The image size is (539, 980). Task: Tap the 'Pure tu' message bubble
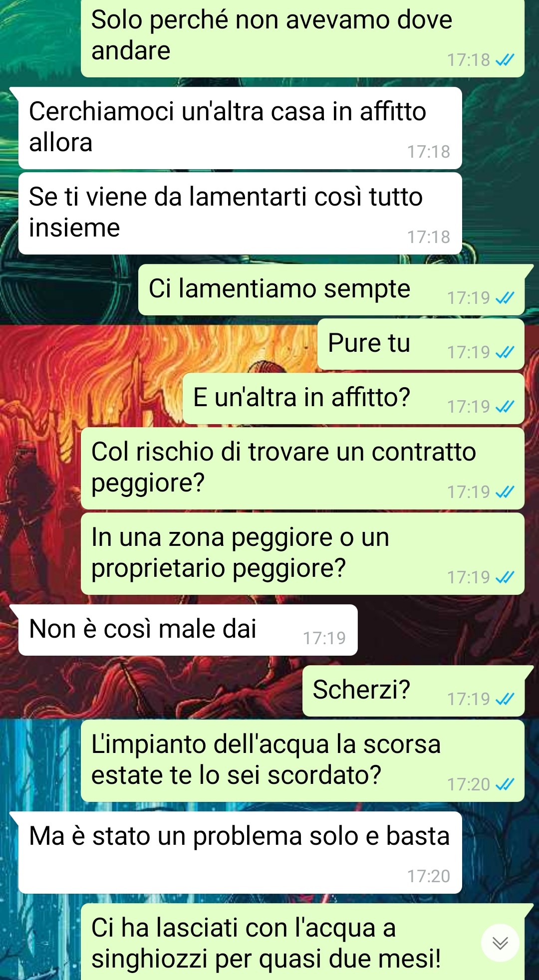tap(421, 344)
